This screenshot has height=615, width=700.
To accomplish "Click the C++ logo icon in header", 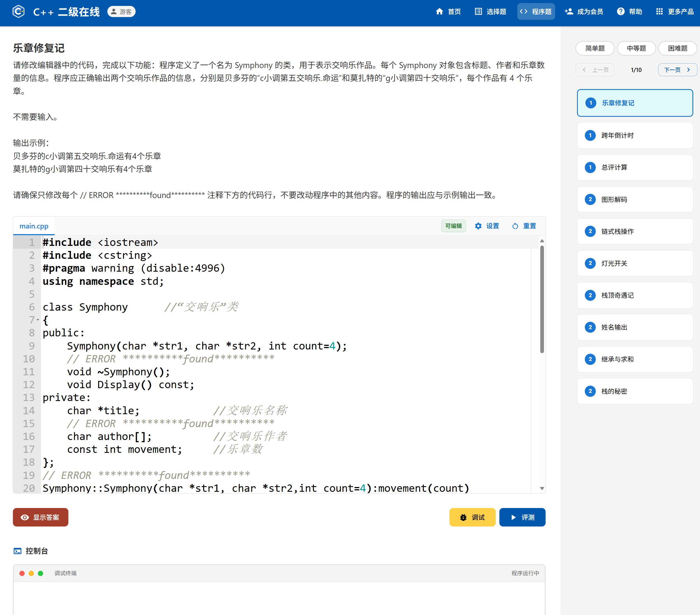I will [18, 12].
